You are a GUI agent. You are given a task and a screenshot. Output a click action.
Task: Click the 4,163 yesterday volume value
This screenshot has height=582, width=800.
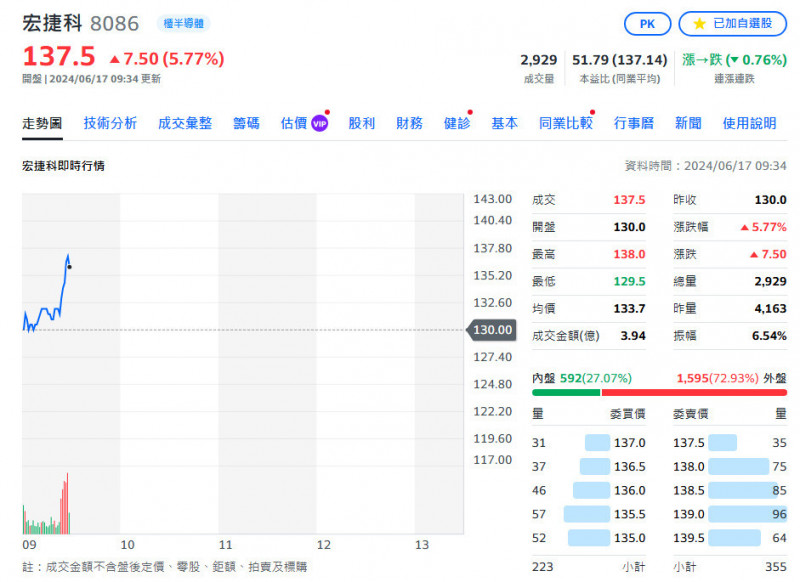(x=770, y=309)
